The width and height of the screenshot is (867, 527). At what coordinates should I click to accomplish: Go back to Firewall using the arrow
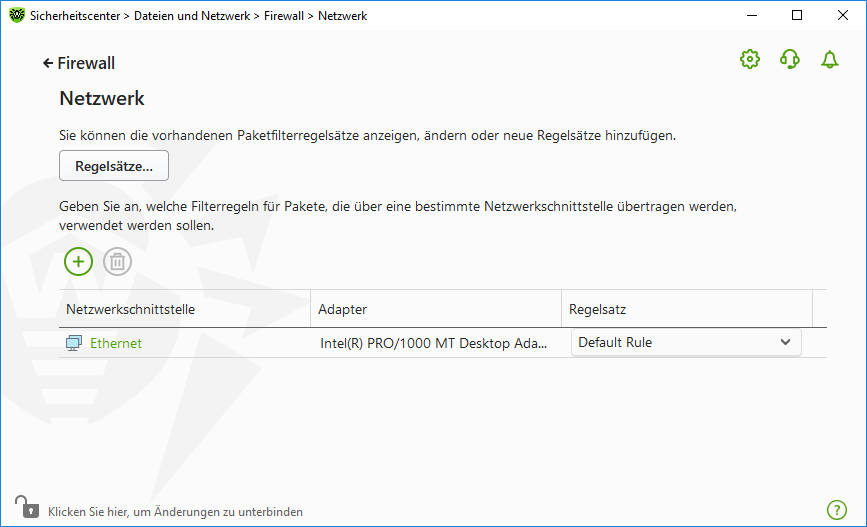(x=48, y=63)
